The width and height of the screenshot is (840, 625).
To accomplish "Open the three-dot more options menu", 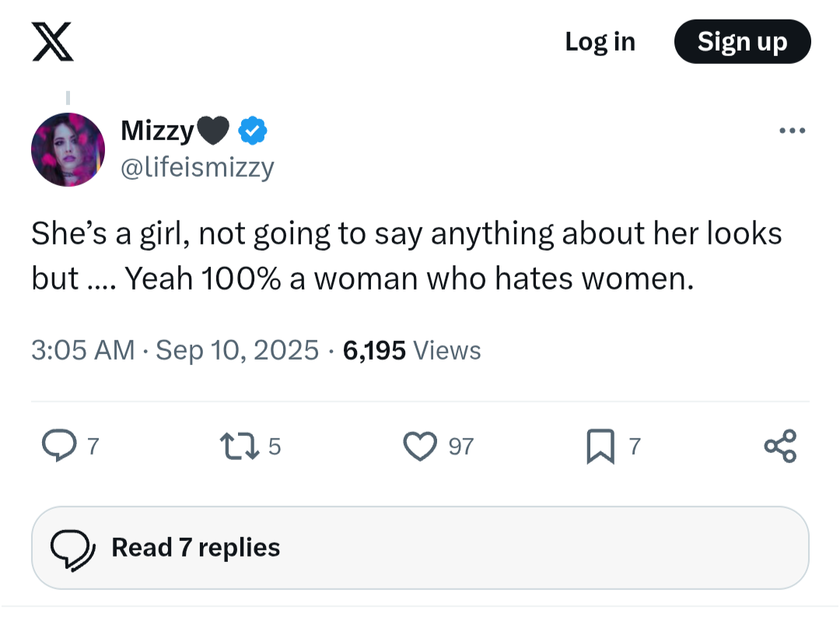I will (x=792, y=131).
